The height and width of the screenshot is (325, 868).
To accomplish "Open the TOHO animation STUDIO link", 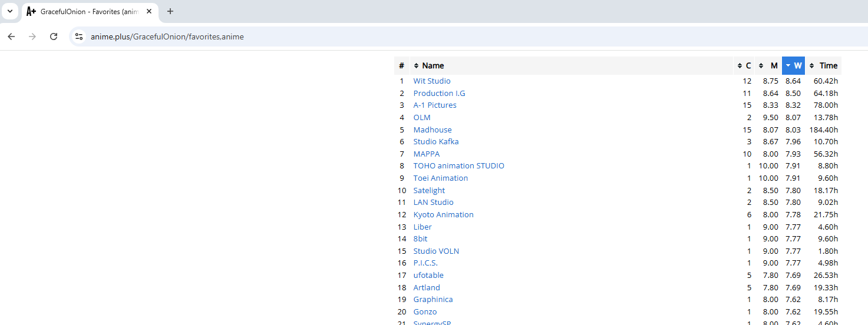I will pos(459,166).
